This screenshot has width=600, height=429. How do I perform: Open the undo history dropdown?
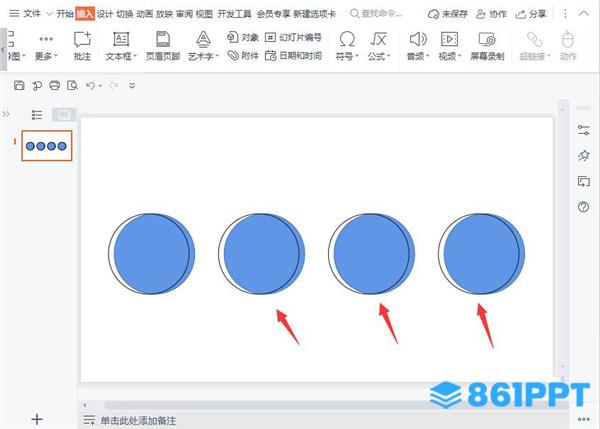pyautogui.click(x=100, y=86)
